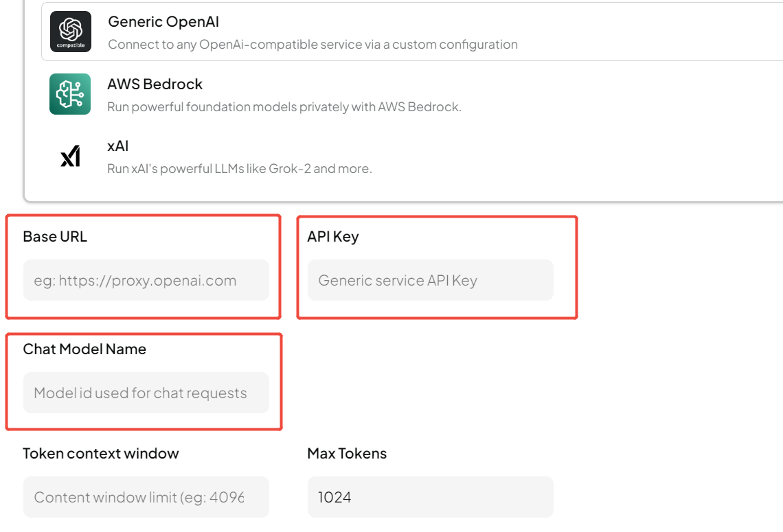Pick xAI in the provider list

pyautogui.click(x=118, y=146)
